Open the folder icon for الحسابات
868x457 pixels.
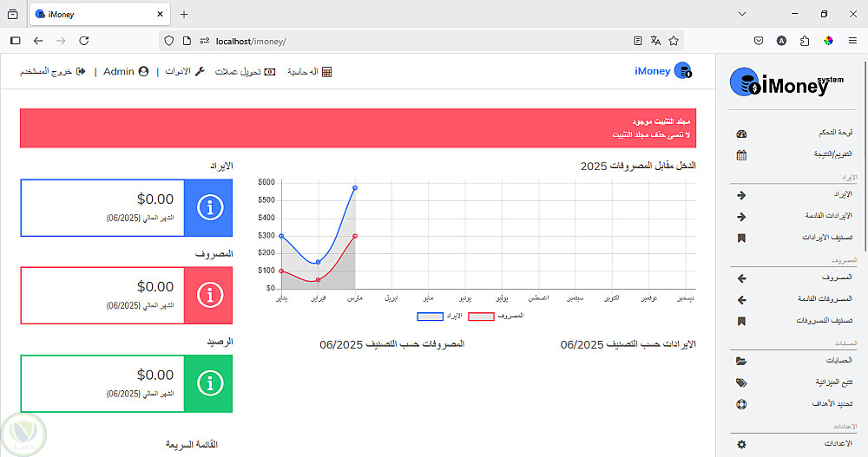pyautogui.click(x=741, y=362)
